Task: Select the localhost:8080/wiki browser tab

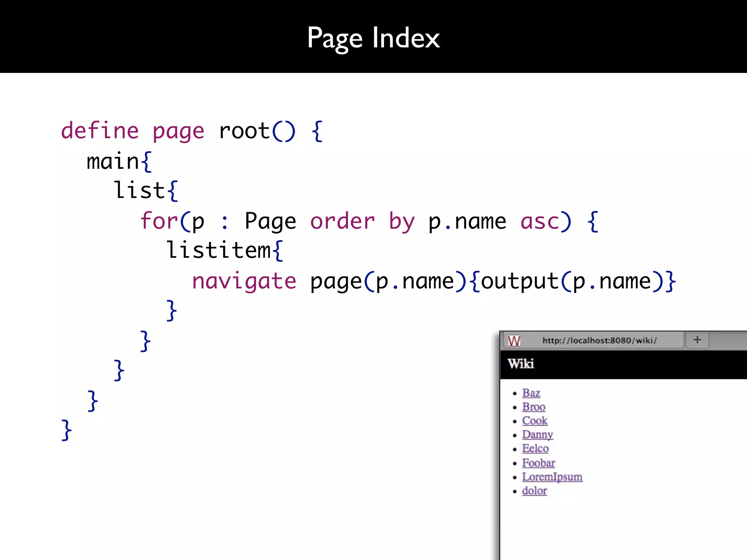Action: point(594,341)
